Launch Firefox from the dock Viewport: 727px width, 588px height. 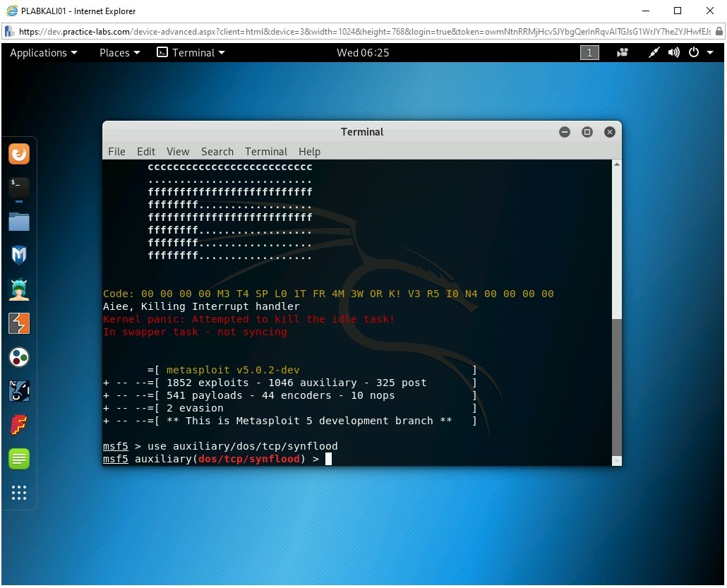point(19,153)
